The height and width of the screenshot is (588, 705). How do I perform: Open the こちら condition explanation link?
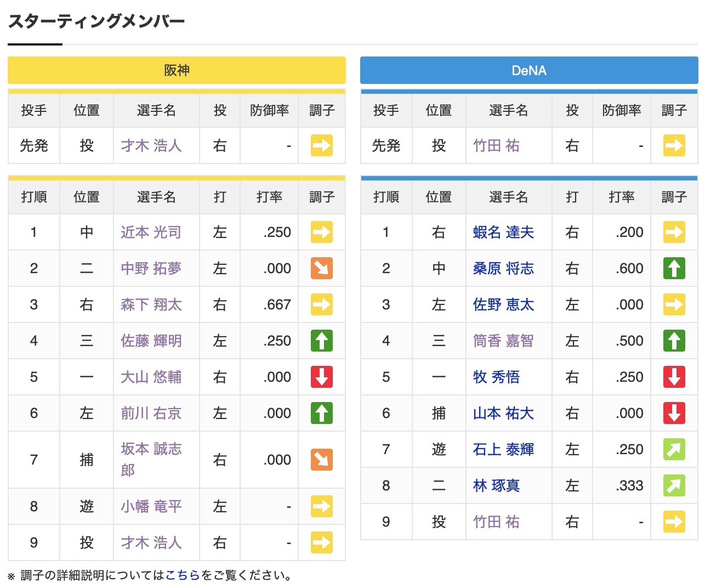click(185, 575)
